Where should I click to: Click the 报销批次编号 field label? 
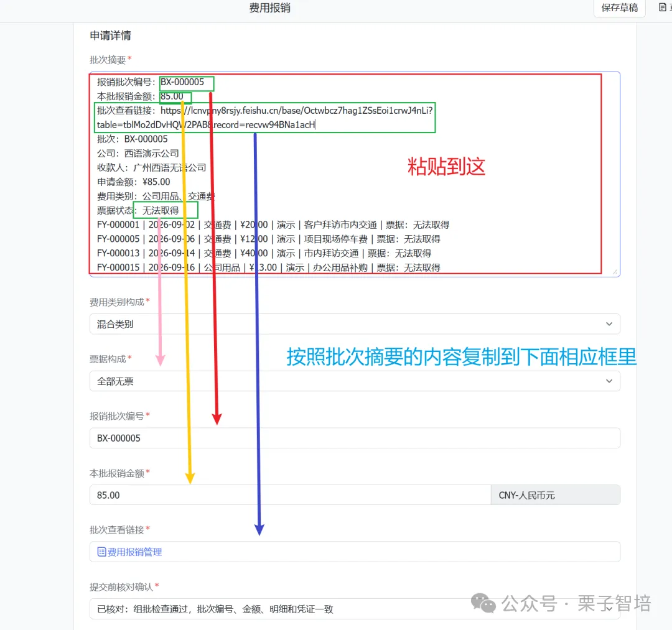(116, 416)
